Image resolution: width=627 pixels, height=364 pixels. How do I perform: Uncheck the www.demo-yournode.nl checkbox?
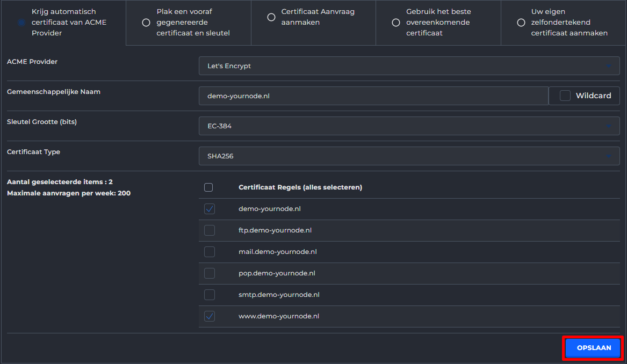tap(210, 316)
